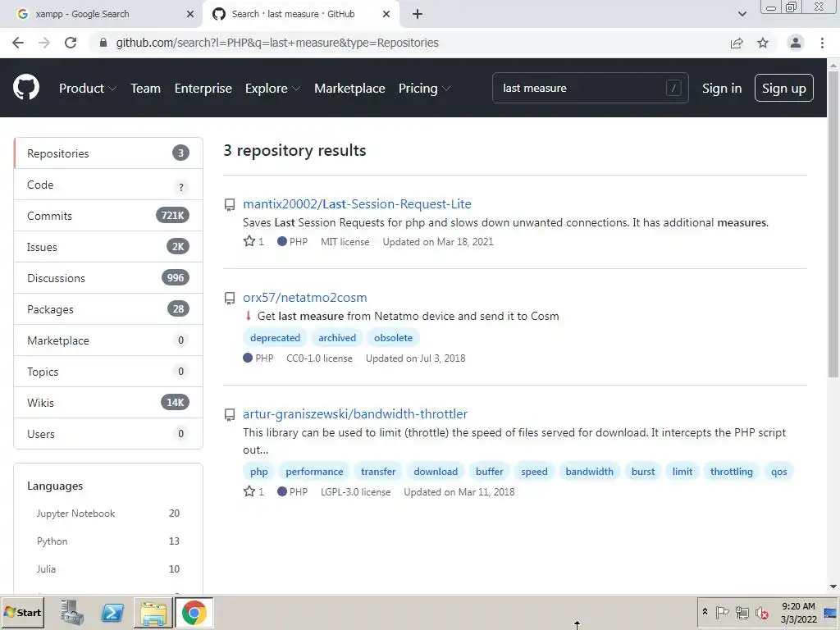This screenshot has height=630, width=840.
Task: Expand the Explore dropdown menu
Action: [272, 88]
